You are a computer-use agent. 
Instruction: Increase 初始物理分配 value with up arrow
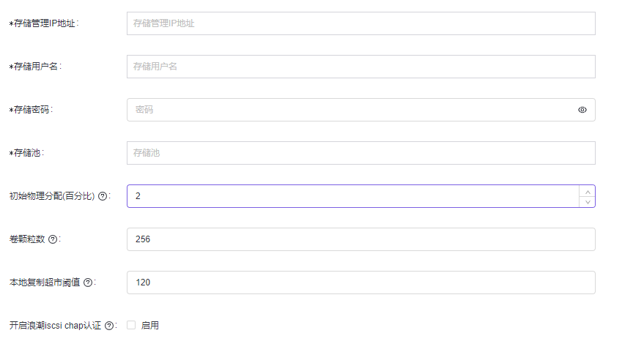tap(586, 191)
